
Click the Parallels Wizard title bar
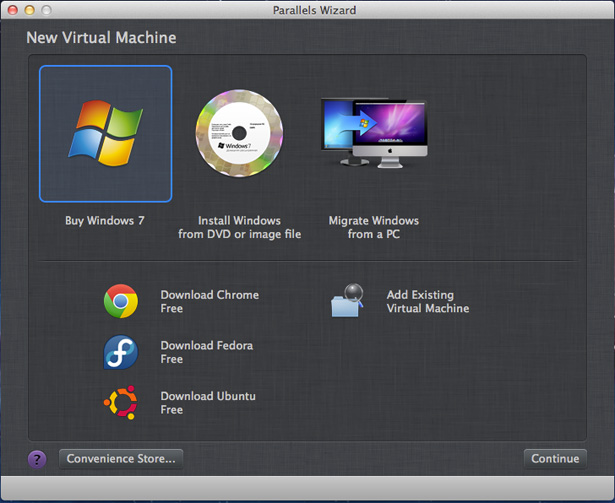tap(314, 10)
